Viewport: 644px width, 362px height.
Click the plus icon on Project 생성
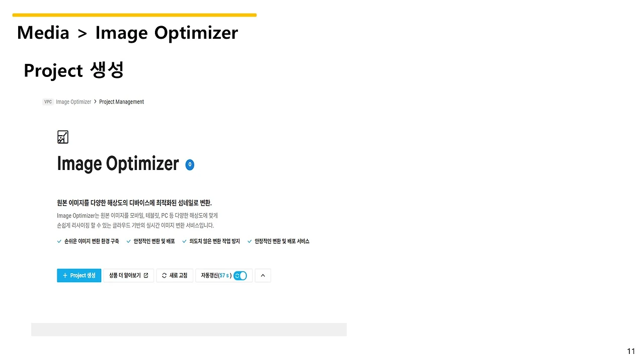pos(65,276)
